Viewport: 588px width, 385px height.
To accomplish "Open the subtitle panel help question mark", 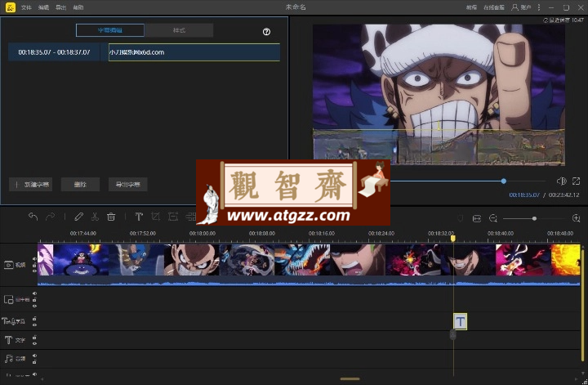I will coord(266,32).
